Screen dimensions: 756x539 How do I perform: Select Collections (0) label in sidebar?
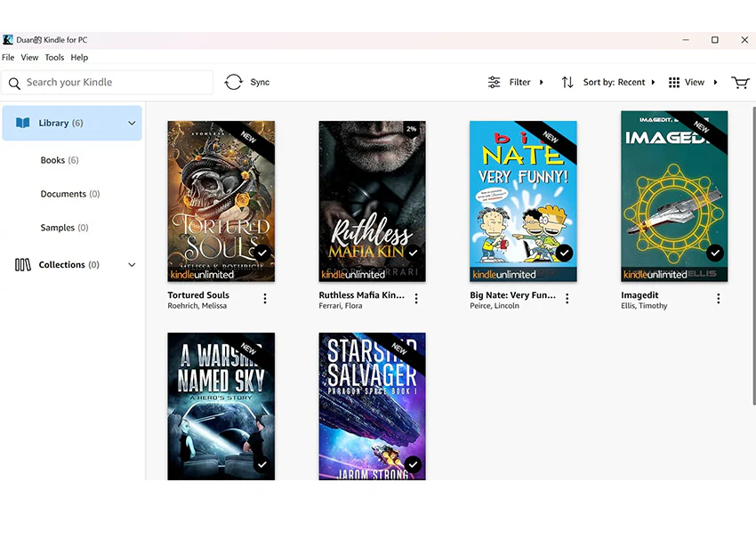[x=69, y=265]
